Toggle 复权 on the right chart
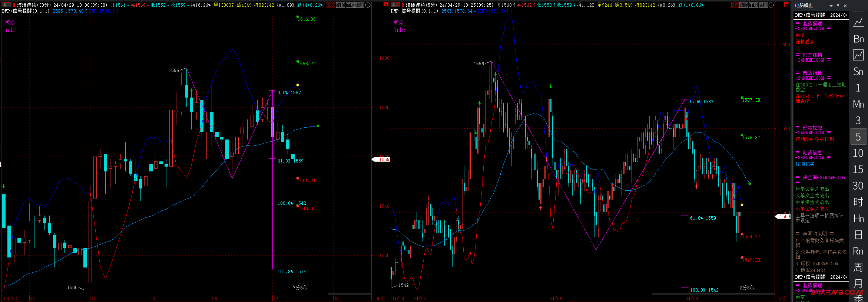 click(x=734, y=5)
